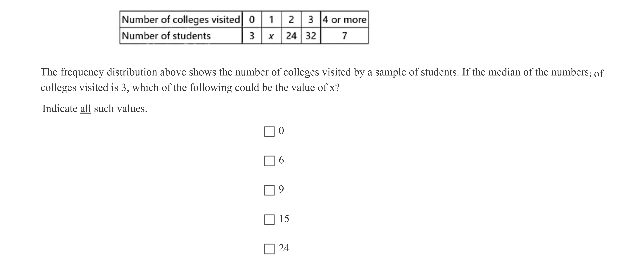Click the "Number of students" row header
This screenshot has height=269, width=644.
(x=166, y=36)
